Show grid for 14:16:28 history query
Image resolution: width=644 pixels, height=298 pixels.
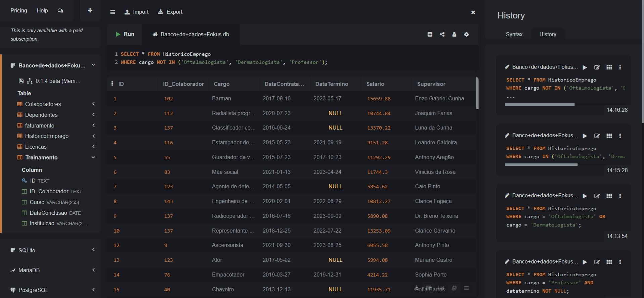(609, 67)
